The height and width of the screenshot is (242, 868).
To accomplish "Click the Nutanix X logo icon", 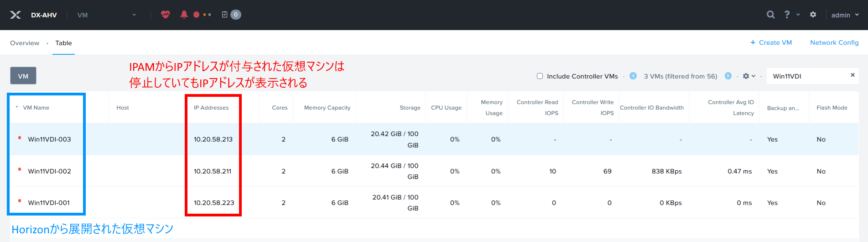I will point(16,15).
